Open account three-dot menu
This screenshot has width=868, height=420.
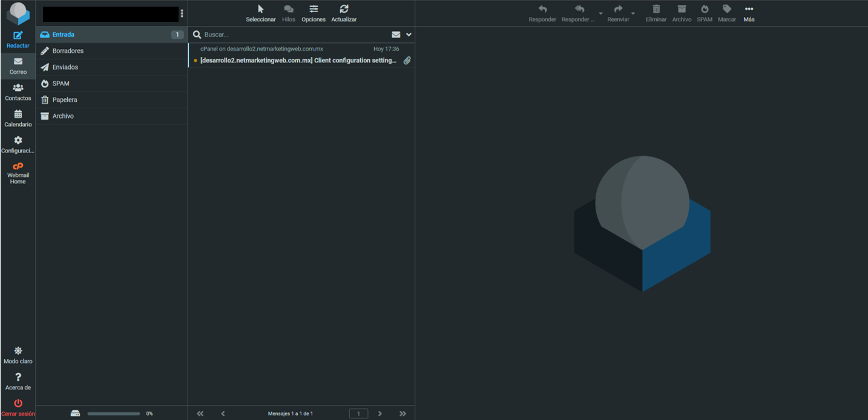[x=182, y=13]
